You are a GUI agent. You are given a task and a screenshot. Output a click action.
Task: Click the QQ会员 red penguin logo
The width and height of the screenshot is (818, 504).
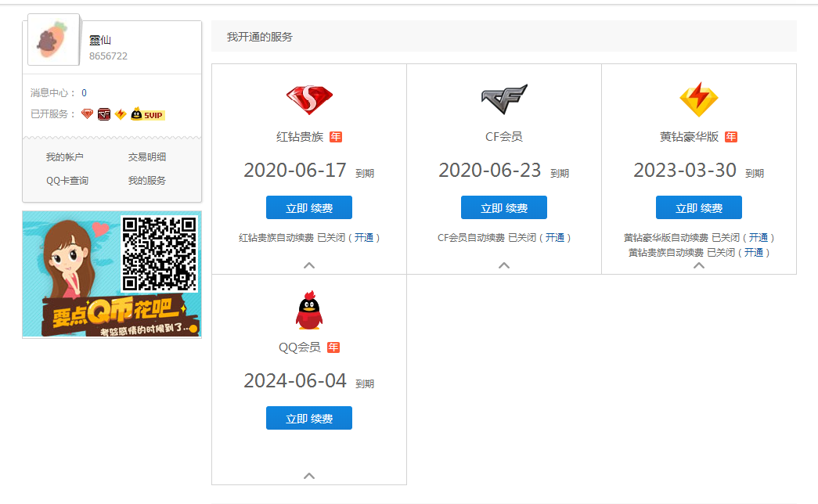(309, 311)
